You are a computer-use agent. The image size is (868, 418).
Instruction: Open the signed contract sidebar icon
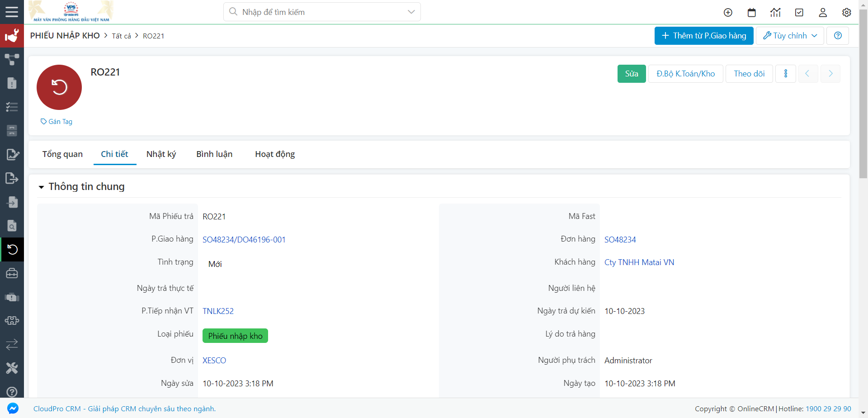pyautogui.click(x=12, y=154)
